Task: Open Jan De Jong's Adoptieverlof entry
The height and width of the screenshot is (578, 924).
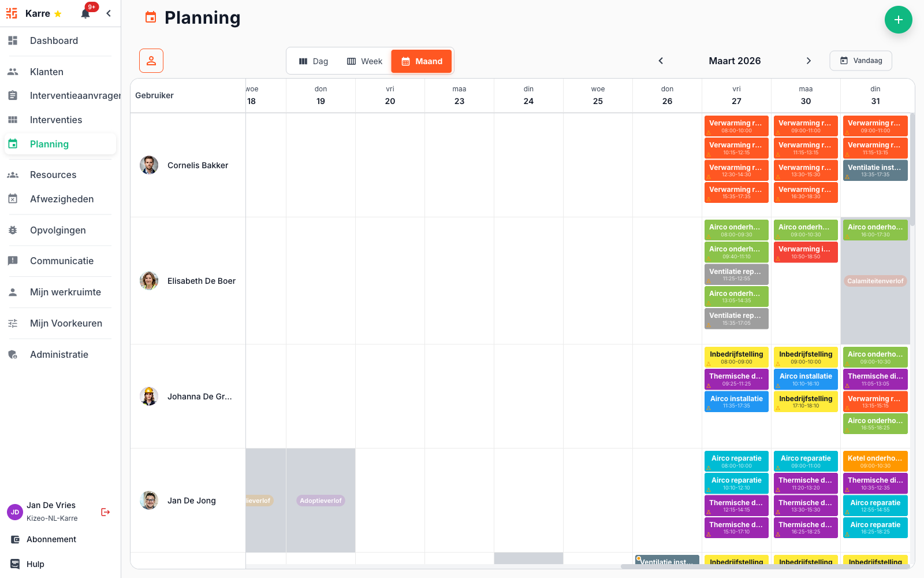Action: (321, 501)
